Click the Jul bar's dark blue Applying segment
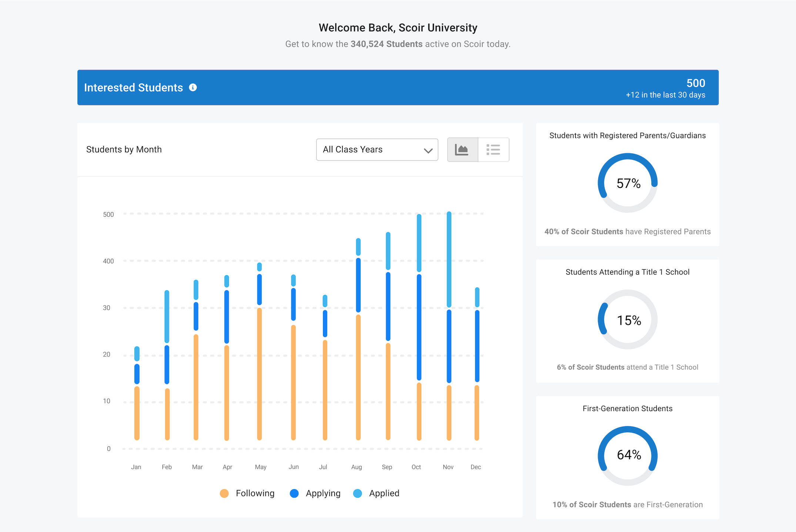The height and width of the screenshot is (532, 796). pyautogui.click(x=325, y=323)
